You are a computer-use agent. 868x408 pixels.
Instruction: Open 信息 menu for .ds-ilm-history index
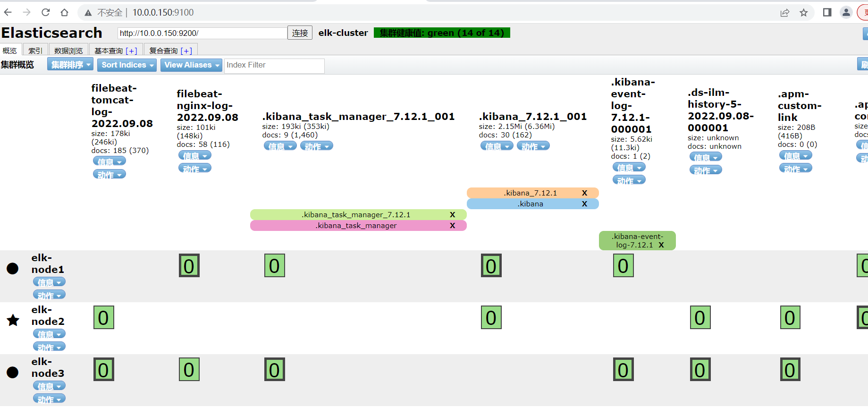coord(706,157)
